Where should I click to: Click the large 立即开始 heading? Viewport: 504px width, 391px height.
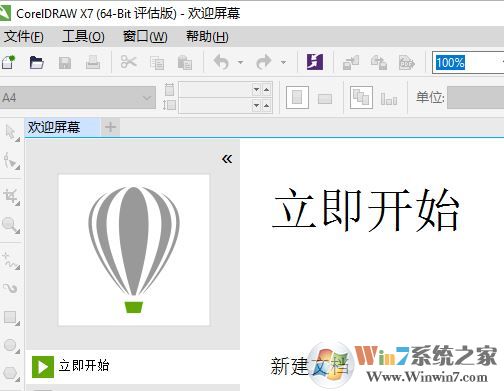coord(366,210)
